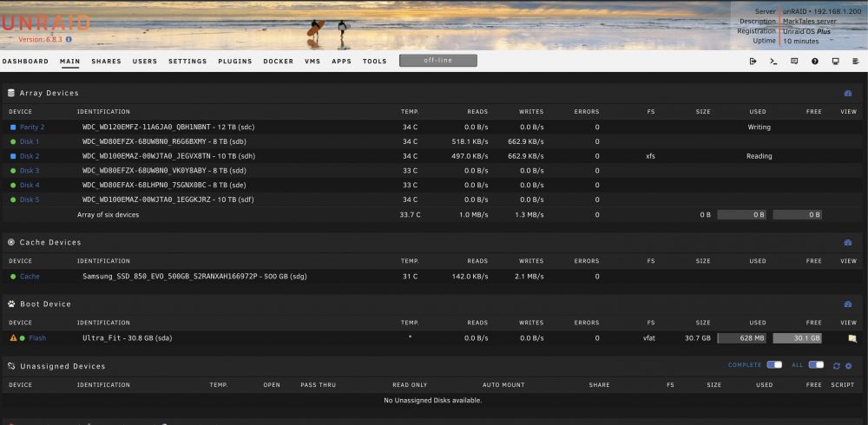The height and width of the screenshot is (425, 868).
Task: Go to the Apps tab
Action: coord(341,62)
